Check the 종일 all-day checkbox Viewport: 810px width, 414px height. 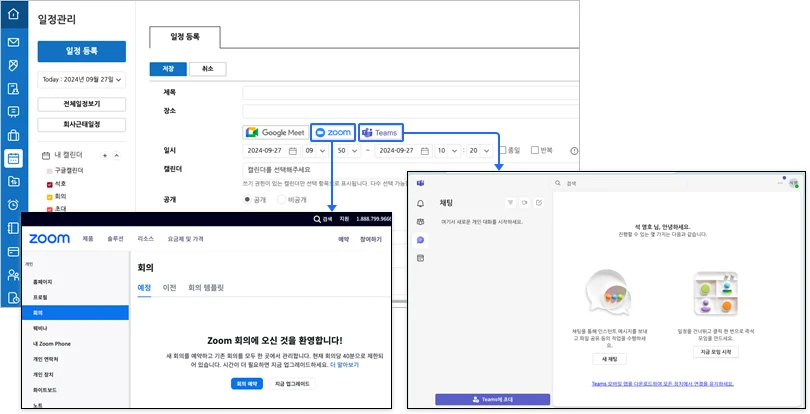pyautogui.click(x=502, y=151)
